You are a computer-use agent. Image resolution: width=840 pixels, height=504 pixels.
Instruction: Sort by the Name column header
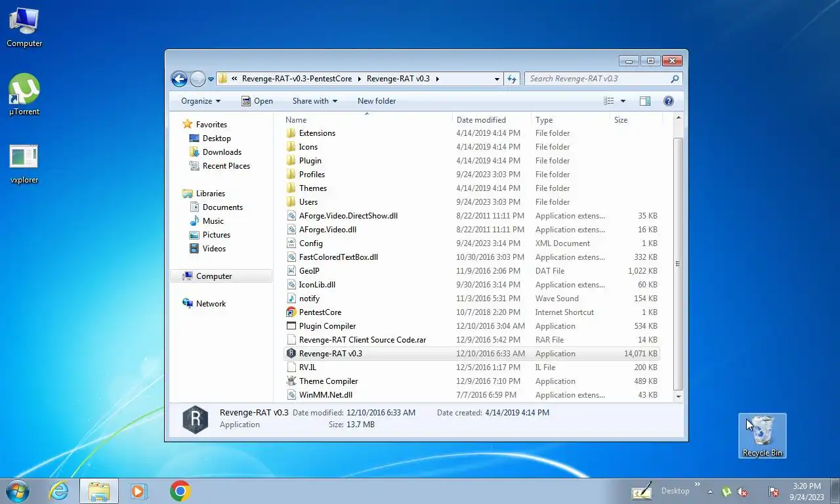pos(367,120)
